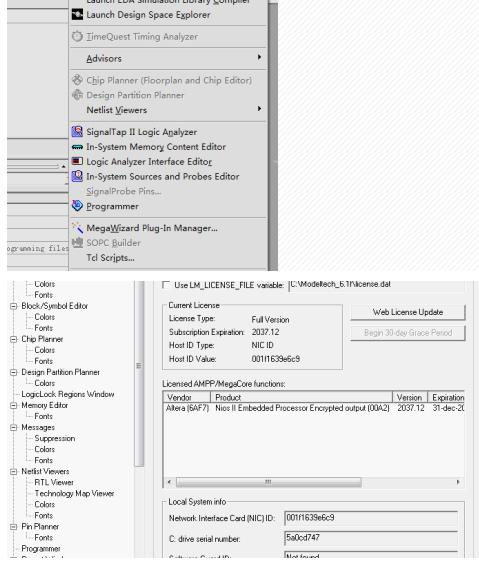The width and height of the screenshot is (479, 562).
Task: Click the Expiration column header
Action: [x=446, y=397]
